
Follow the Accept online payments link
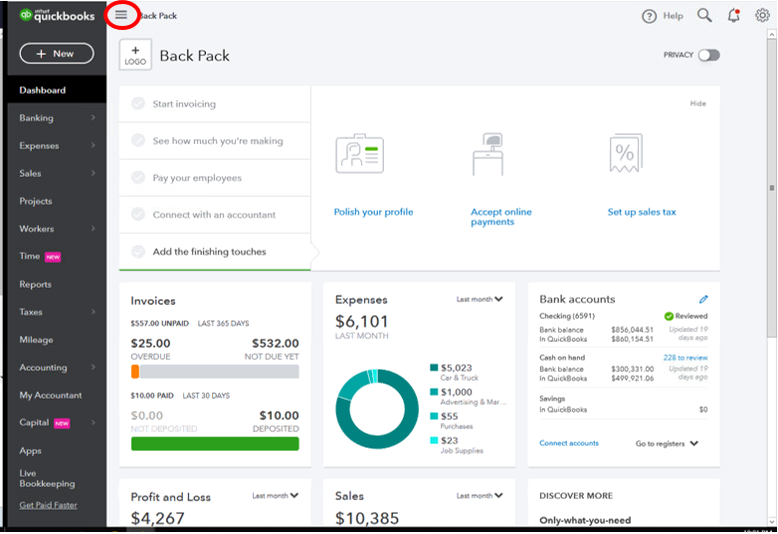pos(501,217)
